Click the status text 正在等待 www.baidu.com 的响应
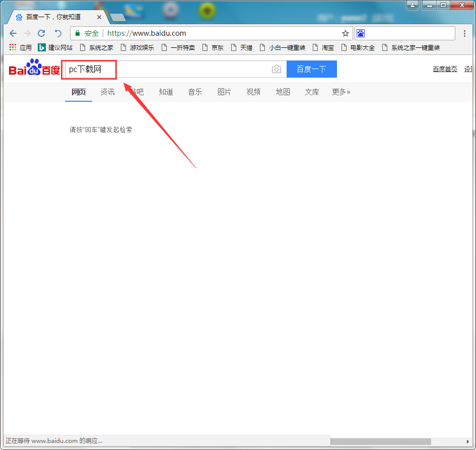476x450 pixels. (x=54, y=441)
